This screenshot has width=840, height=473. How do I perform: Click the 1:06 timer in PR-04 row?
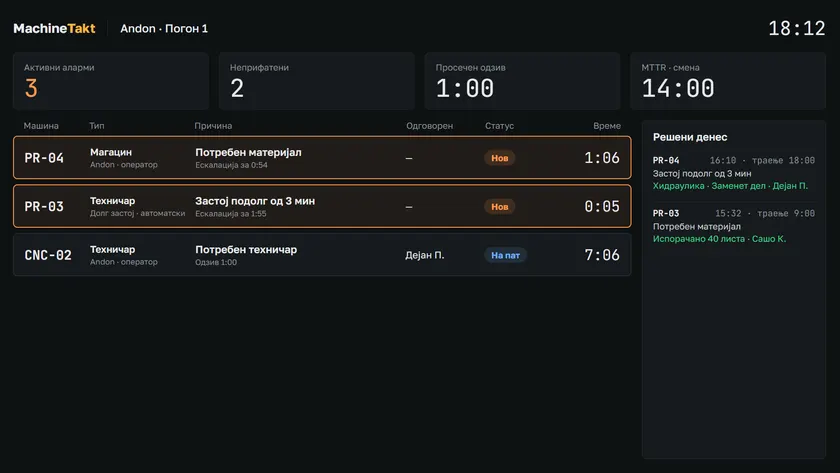pos(602,158)
